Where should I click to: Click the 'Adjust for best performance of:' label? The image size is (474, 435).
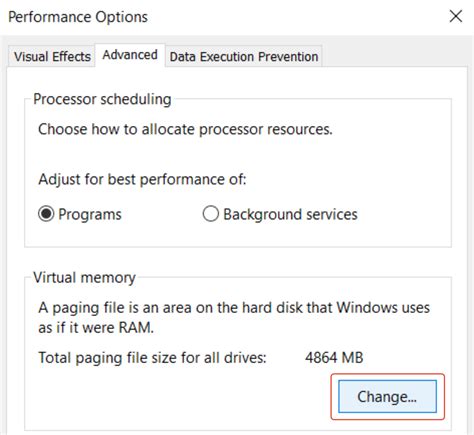tap(142, 179)
